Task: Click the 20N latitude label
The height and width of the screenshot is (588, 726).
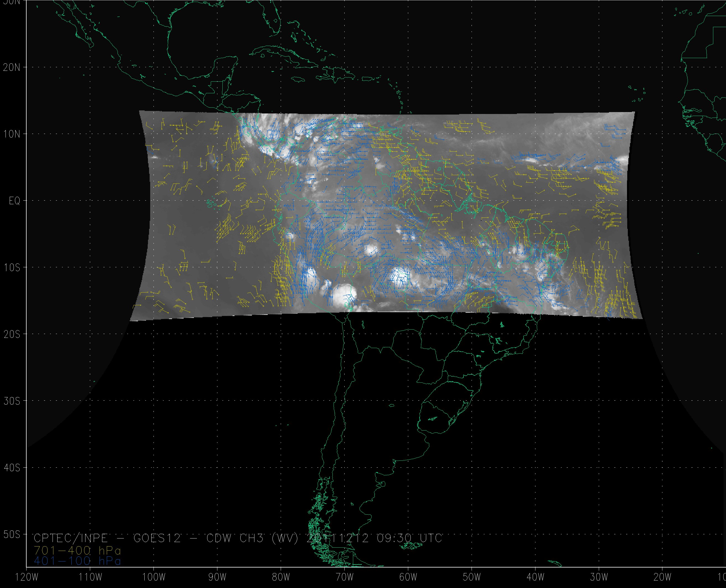Action: coord(12,67)
